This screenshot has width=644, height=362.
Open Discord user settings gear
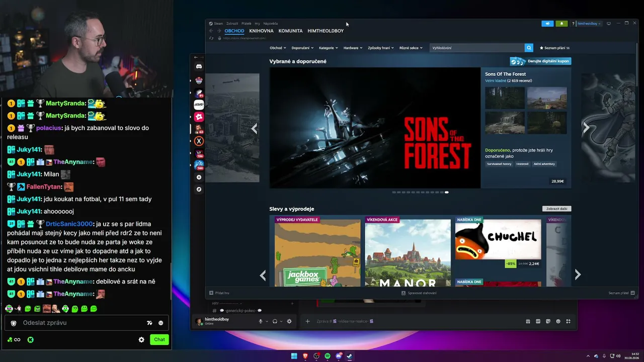click(x=289, y=321)
